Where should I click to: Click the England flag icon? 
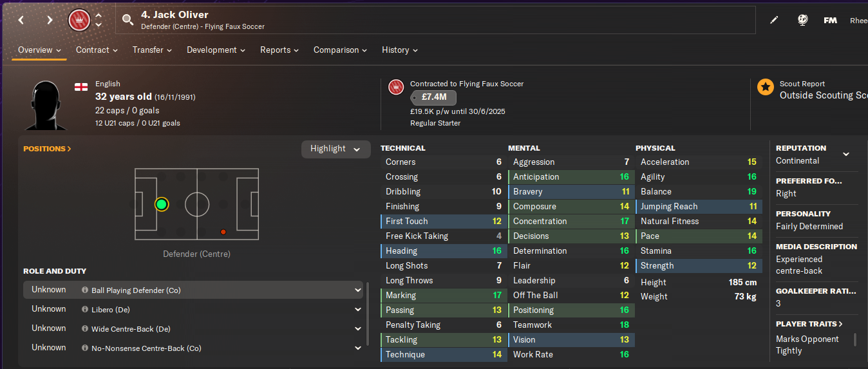pos(81,86)
